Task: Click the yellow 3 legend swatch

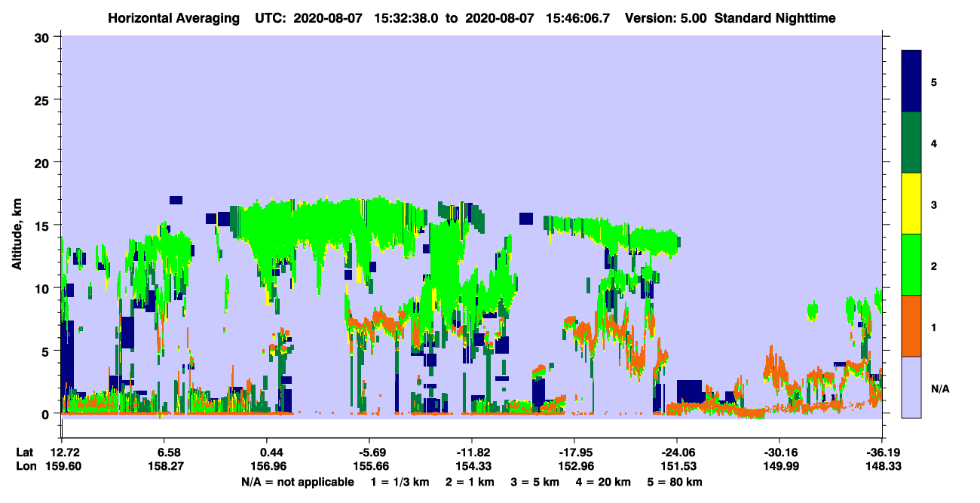Action: (x=911, y=204)
